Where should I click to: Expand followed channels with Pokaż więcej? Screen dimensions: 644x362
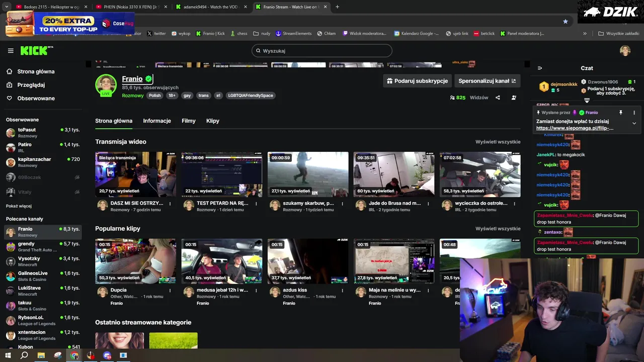[x=19, y=206]
